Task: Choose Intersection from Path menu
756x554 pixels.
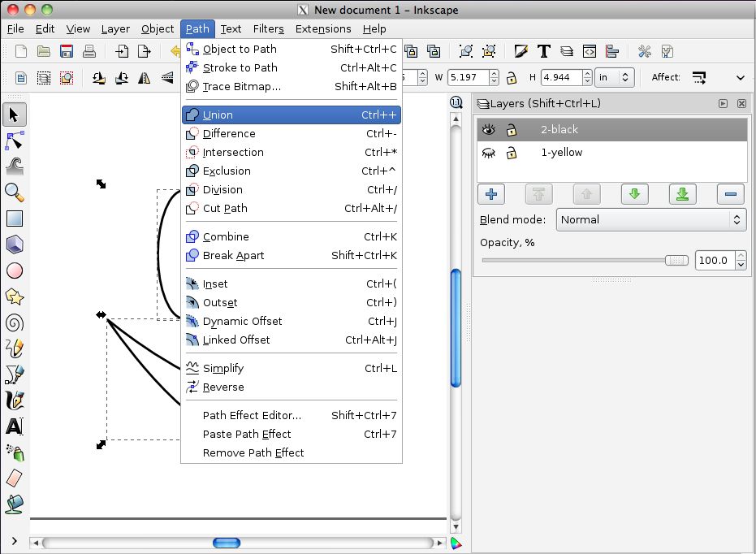Action: pos(292,153)
